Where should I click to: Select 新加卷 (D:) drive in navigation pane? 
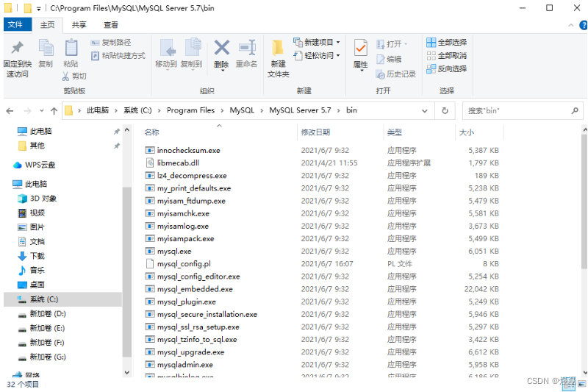pos(42,313)
